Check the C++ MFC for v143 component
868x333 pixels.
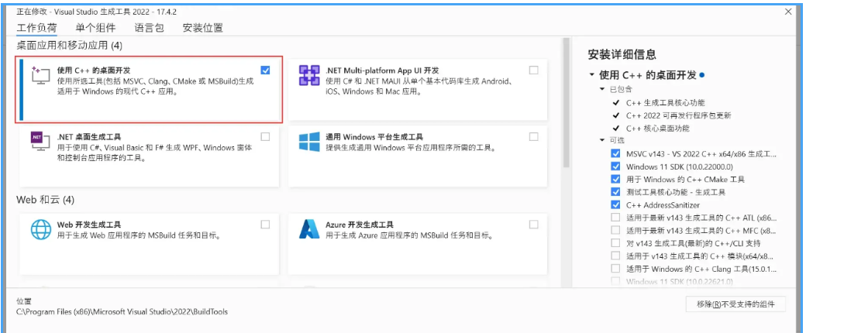615,230
